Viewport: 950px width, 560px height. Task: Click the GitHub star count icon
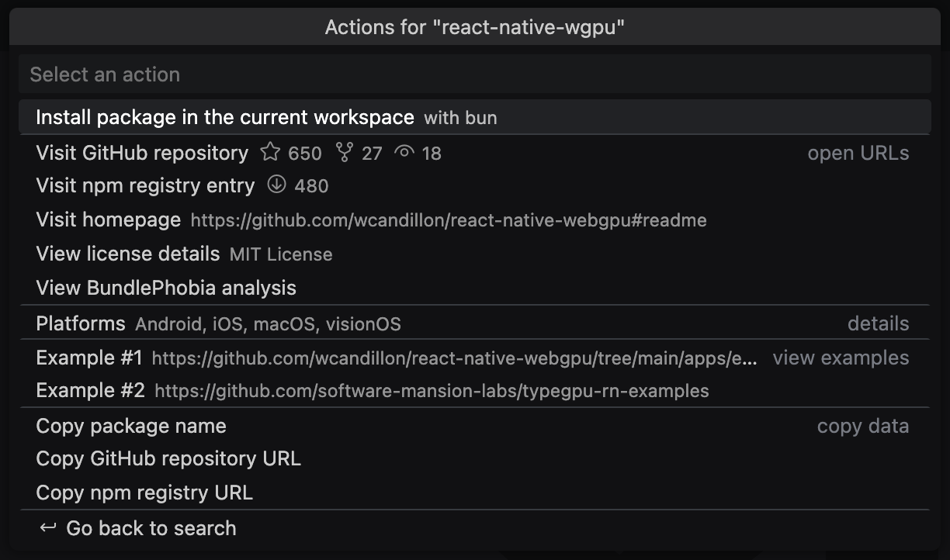(270, 152)
